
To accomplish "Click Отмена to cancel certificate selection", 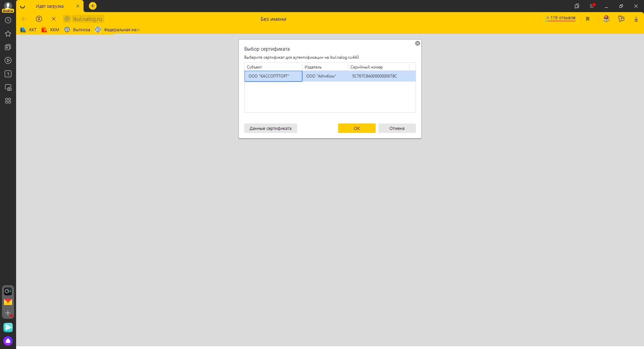I will (x=397, y=128).
